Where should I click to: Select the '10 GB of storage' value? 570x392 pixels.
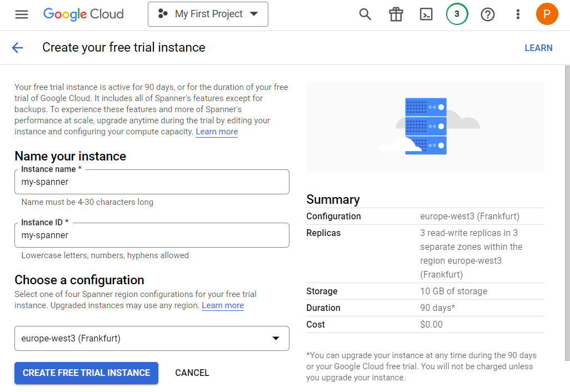(454, 291)
